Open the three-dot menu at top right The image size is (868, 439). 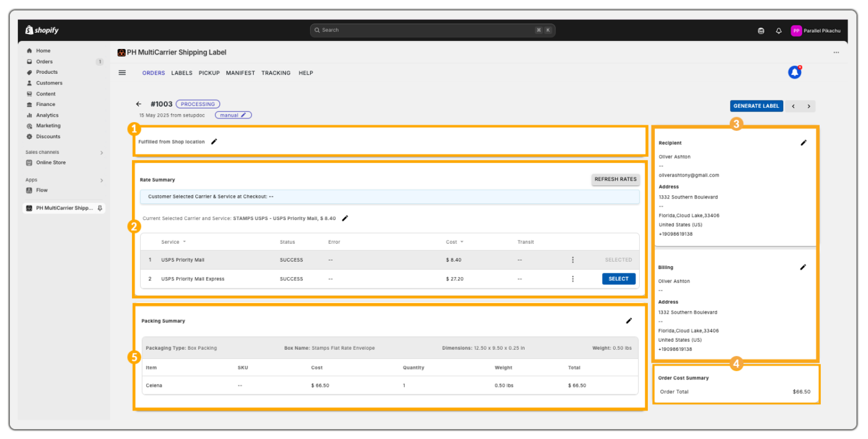tap(836, 53)
